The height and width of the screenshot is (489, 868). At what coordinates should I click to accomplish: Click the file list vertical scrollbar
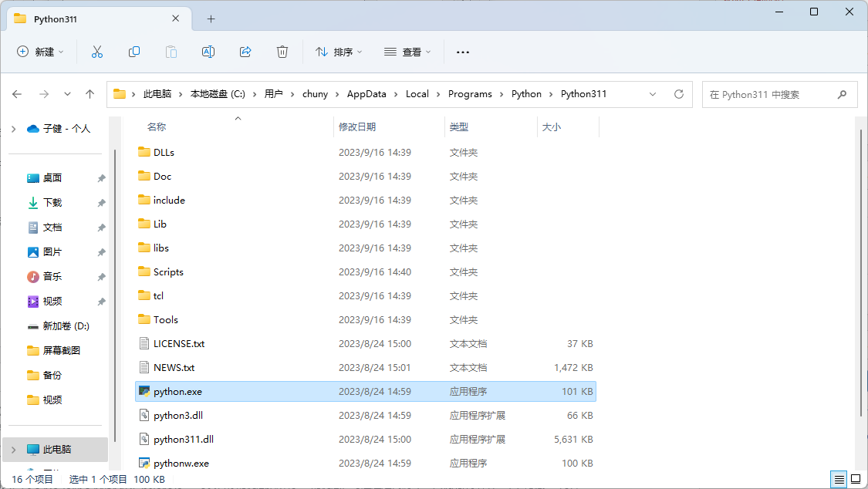coord(861,273)
